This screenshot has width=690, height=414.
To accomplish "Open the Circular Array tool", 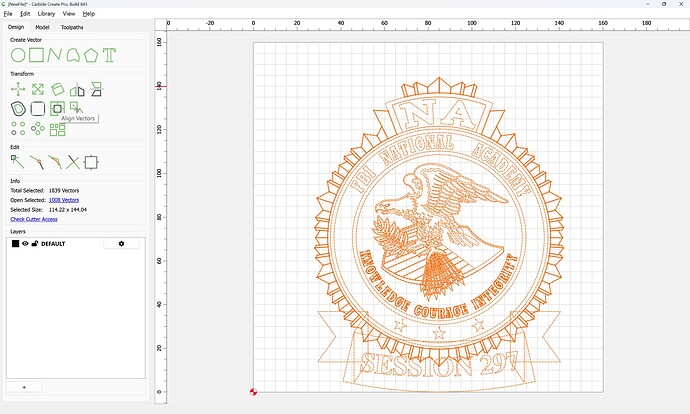I will 38,128.
